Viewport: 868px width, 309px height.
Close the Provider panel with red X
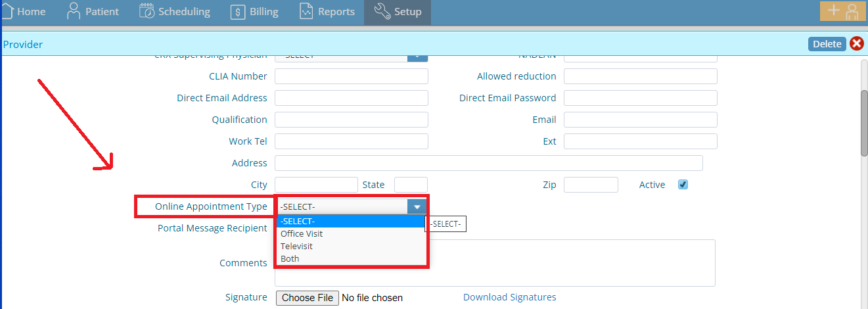857,44
